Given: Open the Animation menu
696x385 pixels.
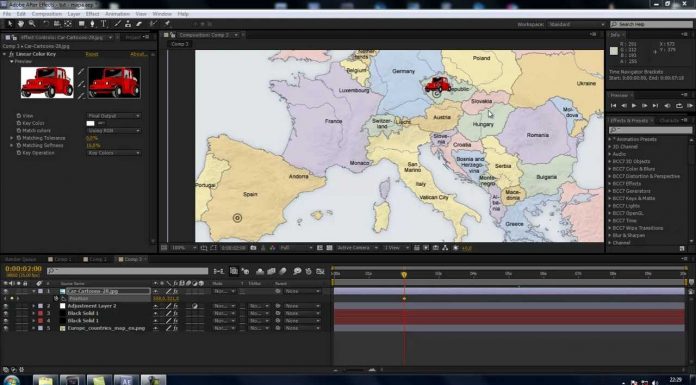Looking at the screenshot, I should click(117, 14).
